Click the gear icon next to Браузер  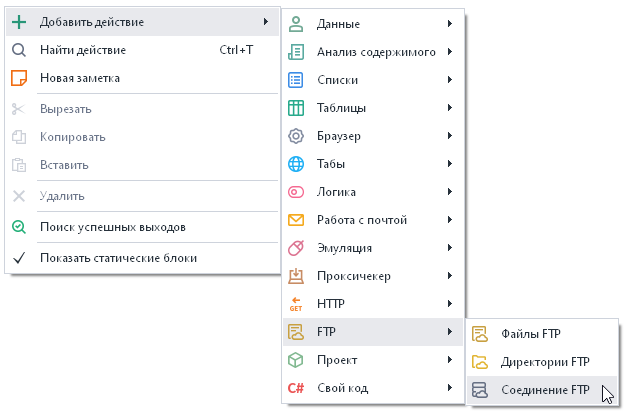[295, 136]
